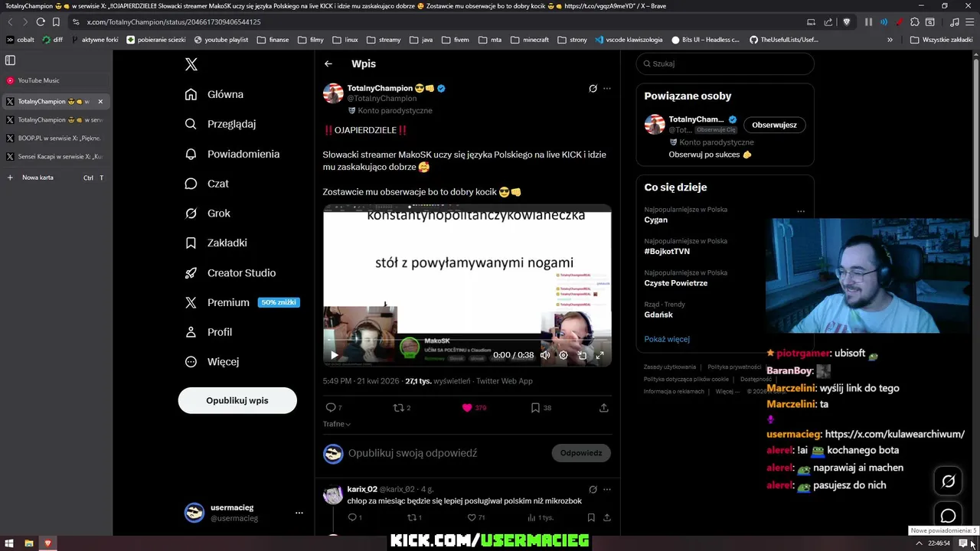
Task: Reload the page
Action: coord(41,22)
